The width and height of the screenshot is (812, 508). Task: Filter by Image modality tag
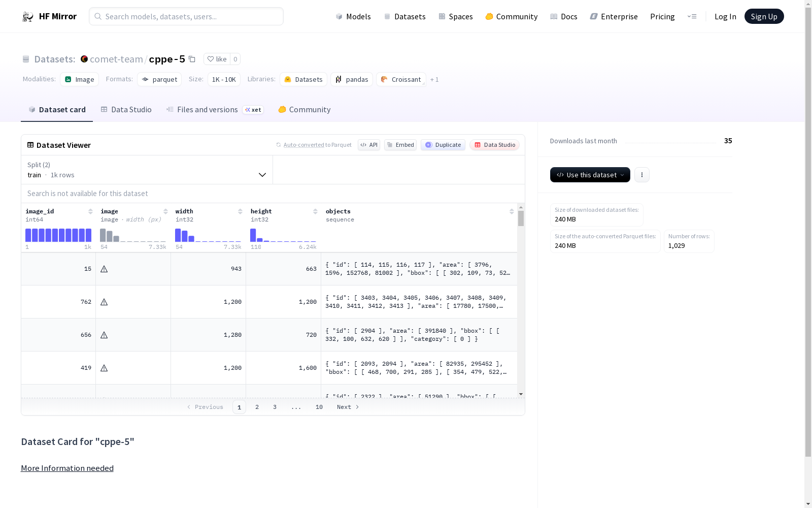pos(80,79)
